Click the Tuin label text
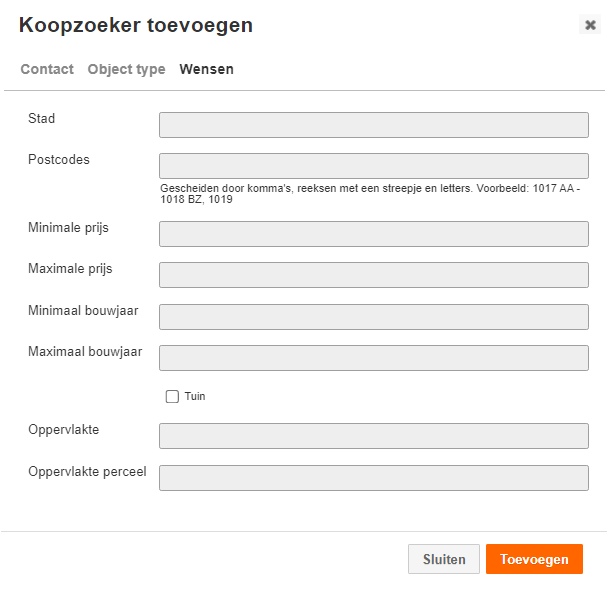 point(195,396)
